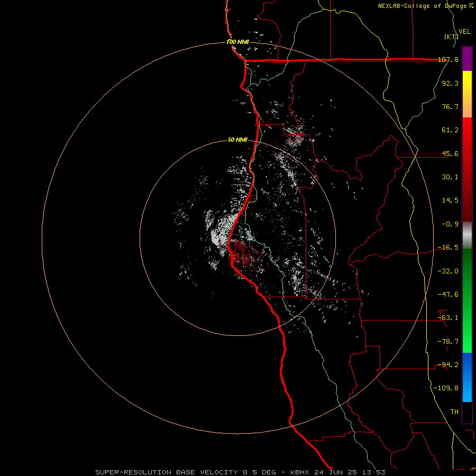Click the -47.6 scale value
476x476 pixels.
click(448, 295)
